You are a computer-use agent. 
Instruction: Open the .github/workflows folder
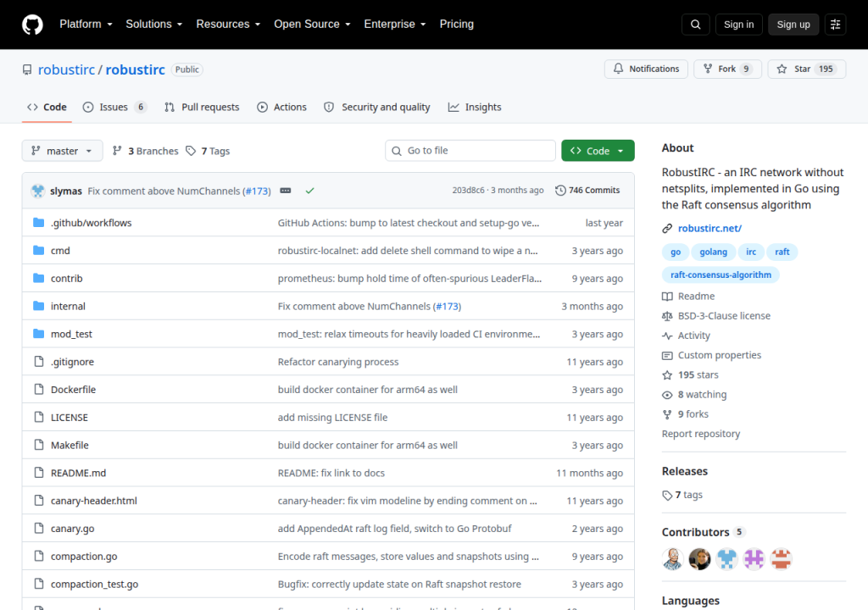click(x=92, y=223)
